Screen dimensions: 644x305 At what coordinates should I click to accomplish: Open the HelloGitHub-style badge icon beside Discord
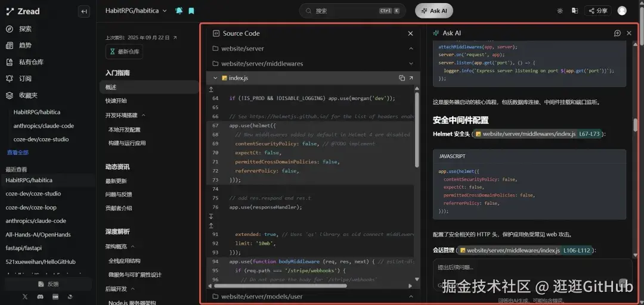tap(55, 297)
